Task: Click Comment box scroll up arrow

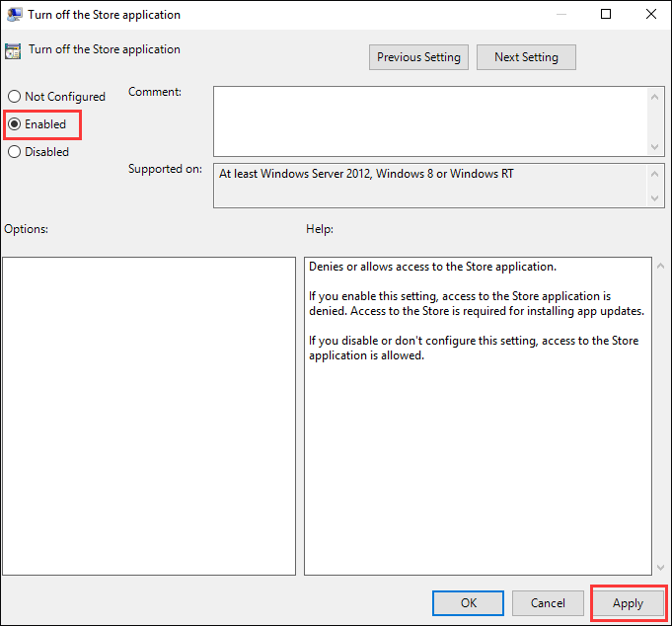Action: pos(654,97)
